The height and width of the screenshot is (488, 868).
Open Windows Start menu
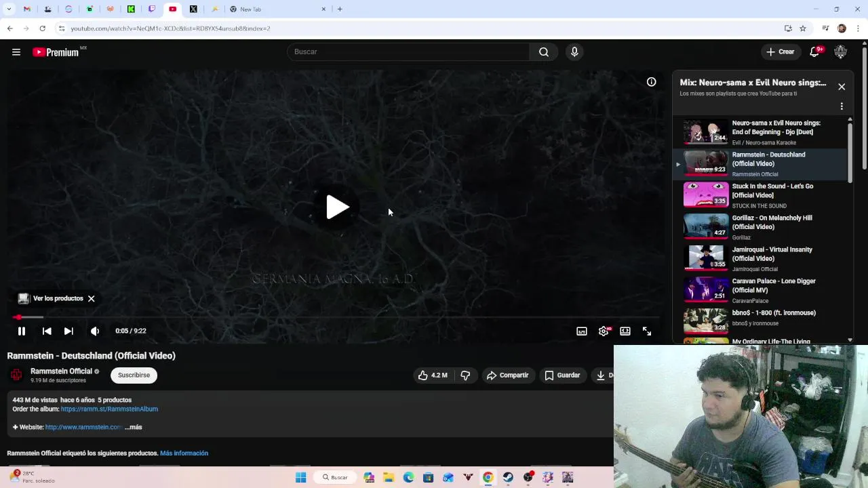301,477
